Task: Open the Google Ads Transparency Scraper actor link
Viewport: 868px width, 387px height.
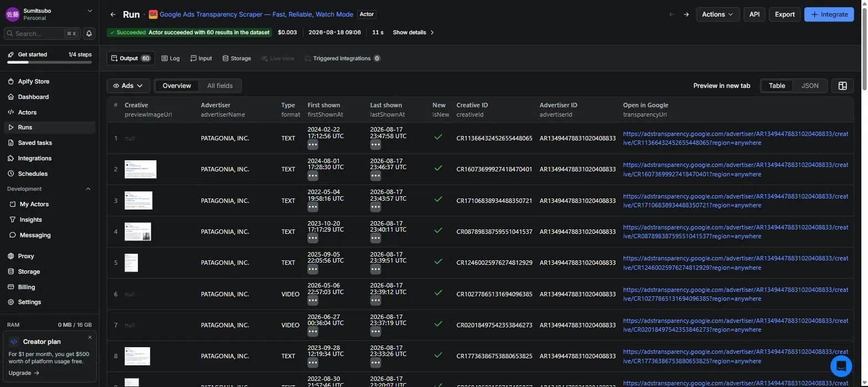Action: pyautogui.click(x=256, y=14)
